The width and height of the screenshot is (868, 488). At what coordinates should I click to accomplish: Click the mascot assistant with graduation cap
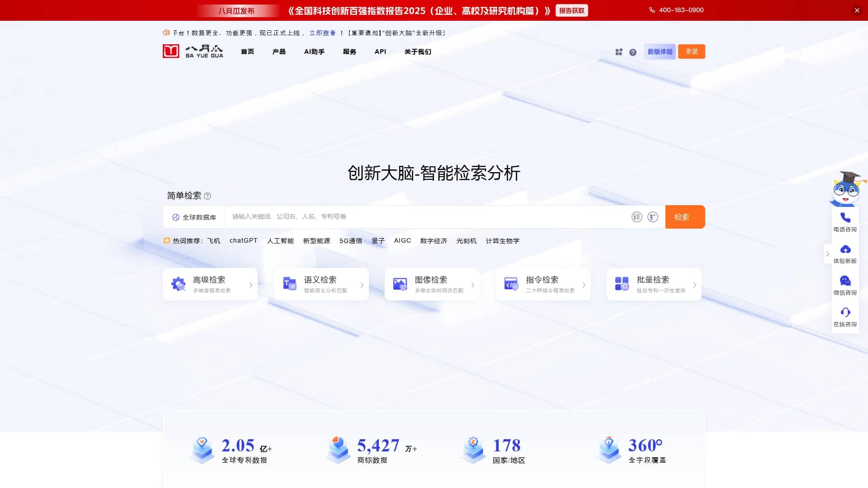coord(846,189)
